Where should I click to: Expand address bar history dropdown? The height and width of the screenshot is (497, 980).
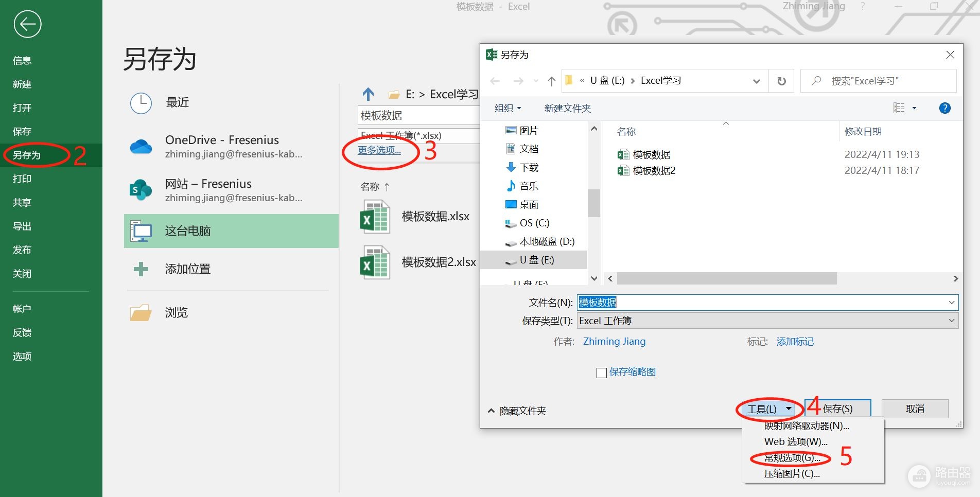[x=756, y=81]
